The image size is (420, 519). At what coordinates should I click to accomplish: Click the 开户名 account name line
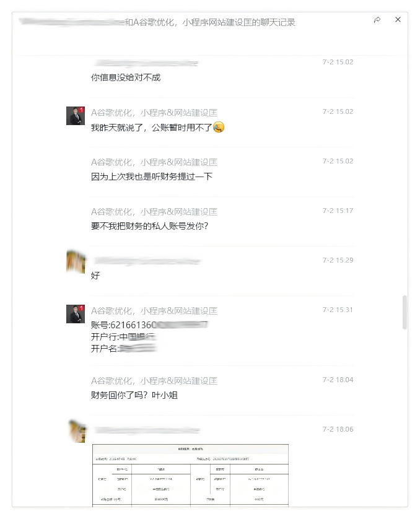coord(123,349)
